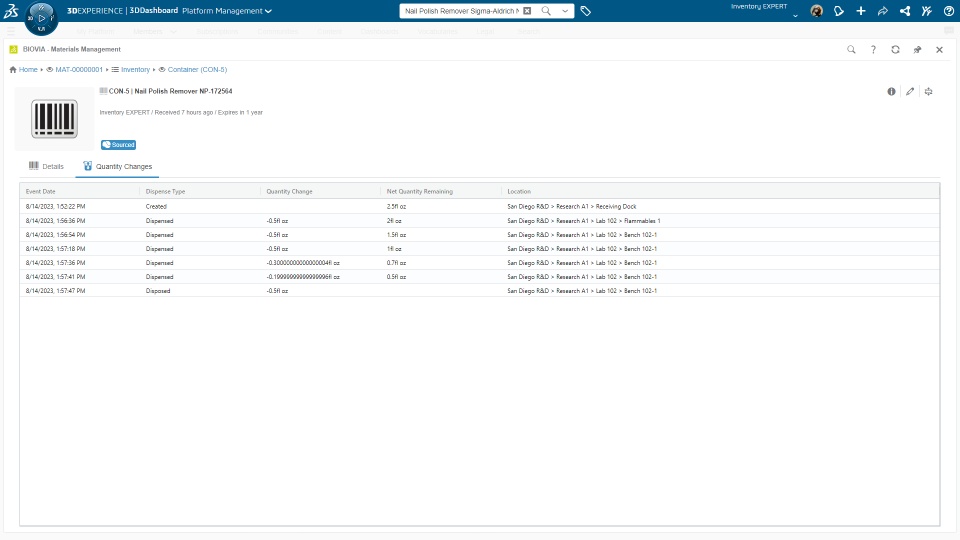Click the top search input field
Viewport: 960px width, 540px height.
[462, 11]
